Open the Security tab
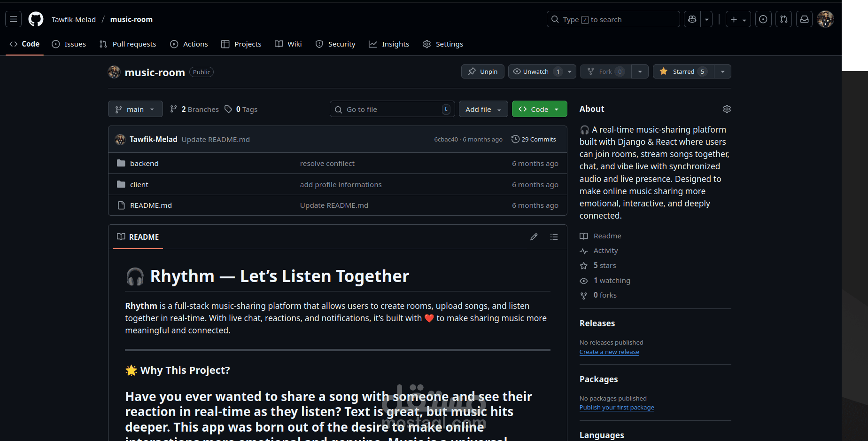This screenshot has width=868, height=441. (x=335, y=44)
